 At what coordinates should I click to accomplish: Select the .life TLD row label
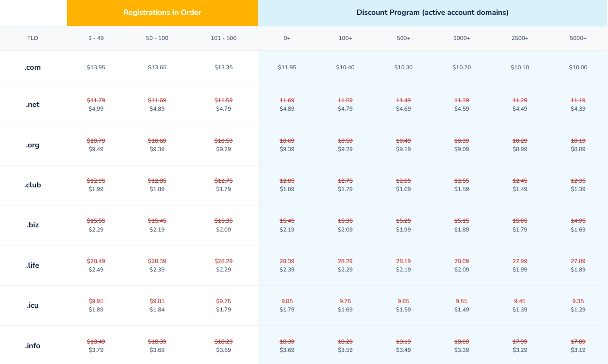coord(33,265)
